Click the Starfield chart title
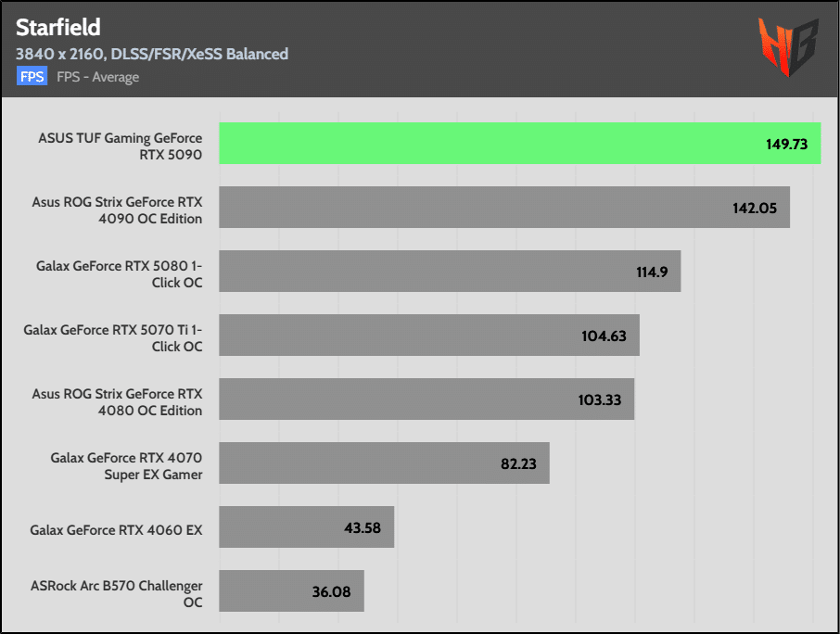 [57, 27]
